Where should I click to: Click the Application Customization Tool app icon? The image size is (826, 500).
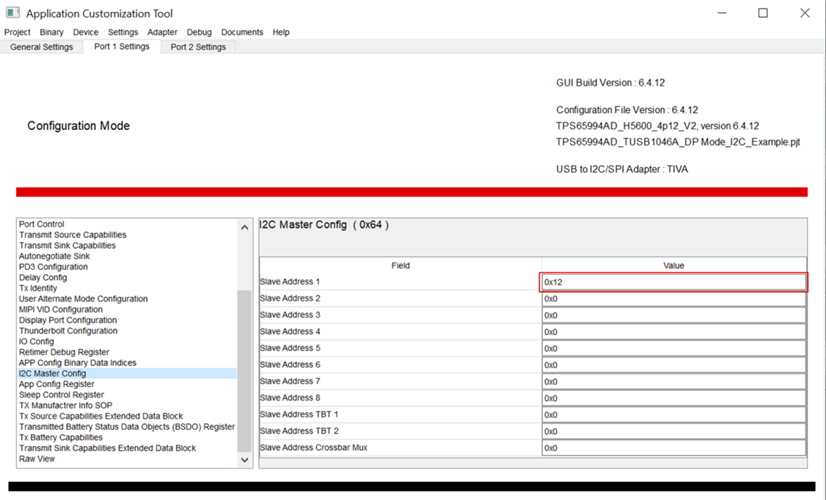[x=13, y=13]
